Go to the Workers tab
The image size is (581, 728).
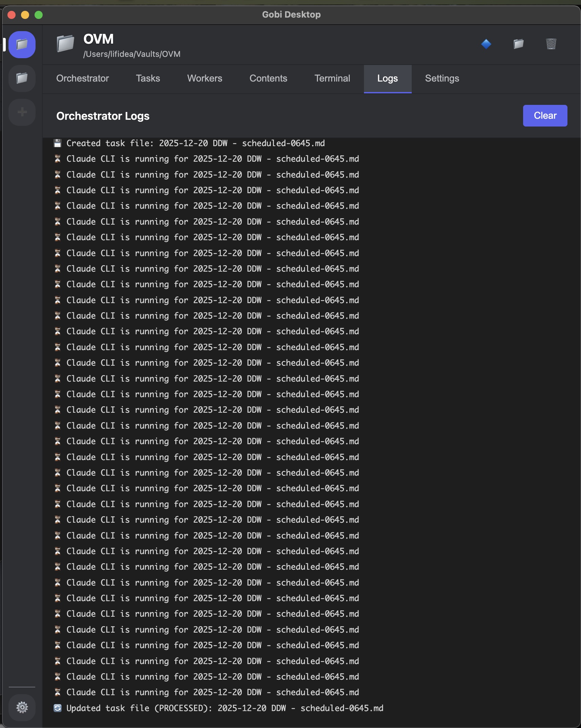[205, 78]
